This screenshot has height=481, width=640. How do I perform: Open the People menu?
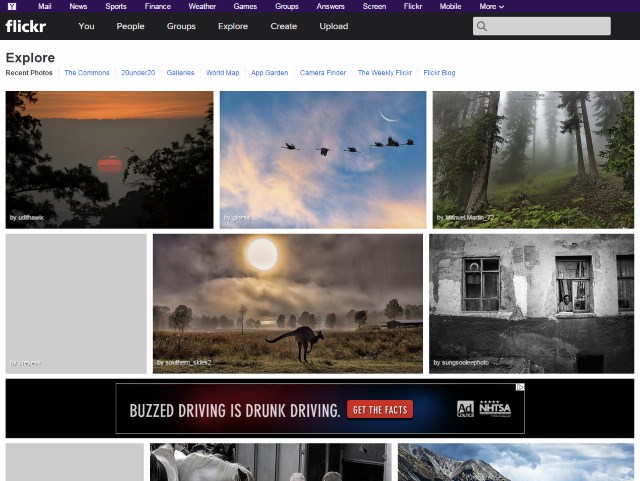[x=130, y=26]
